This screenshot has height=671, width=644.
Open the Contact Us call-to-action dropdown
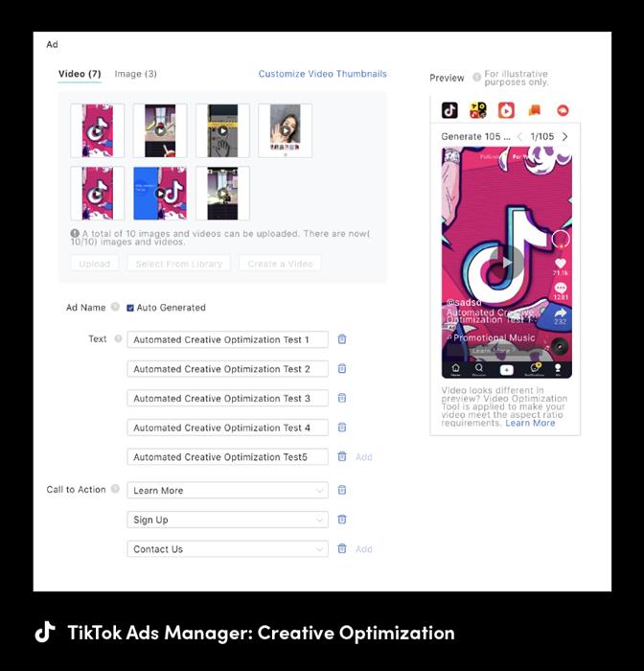point(227,549)
